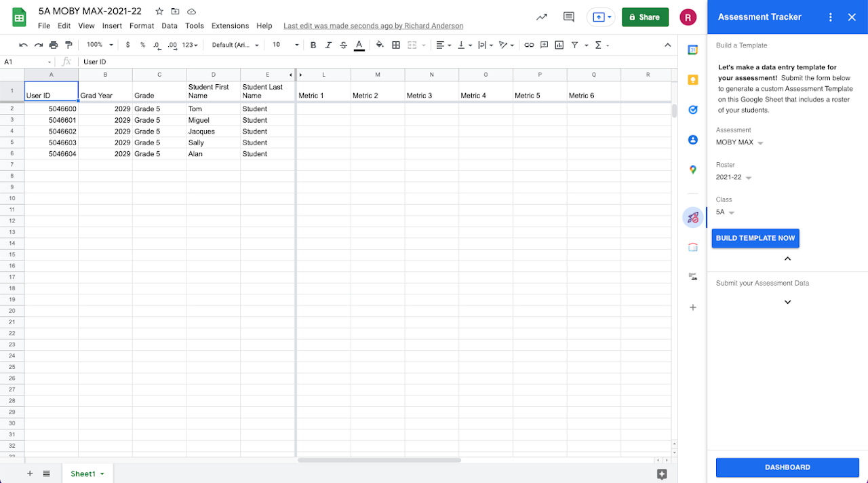Open Keep notes in side panel
This screenshot has height=483, width=868.
click(693, 79)
